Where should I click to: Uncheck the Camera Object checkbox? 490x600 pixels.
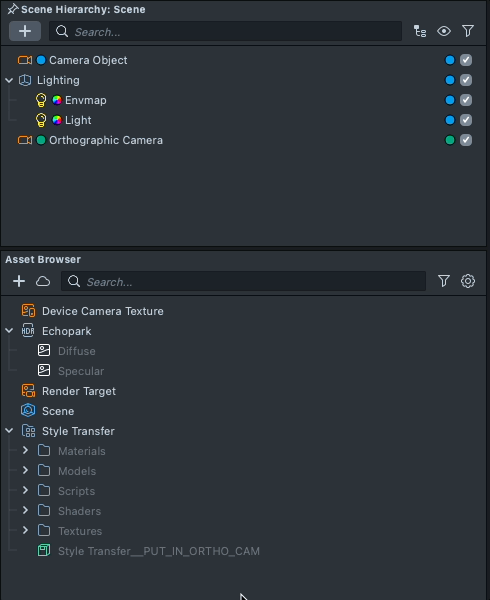(x=466, y=60)
